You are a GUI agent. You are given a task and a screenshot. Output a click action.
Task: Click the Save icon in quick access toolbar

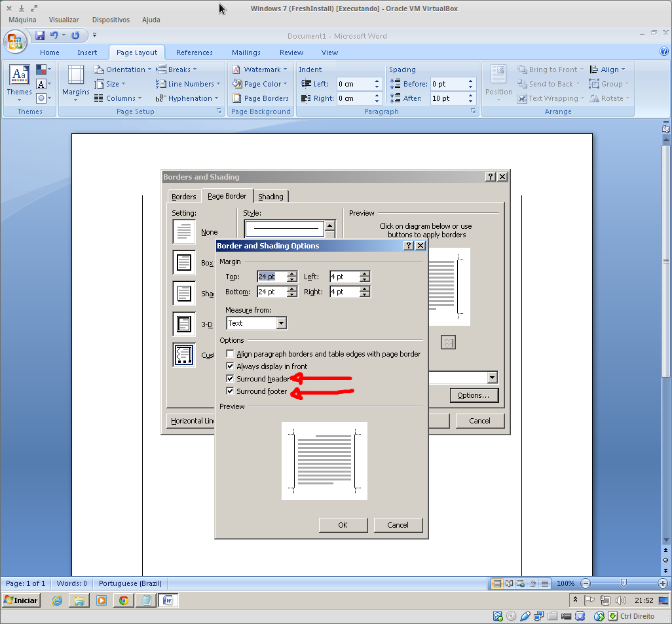[40, 35]
